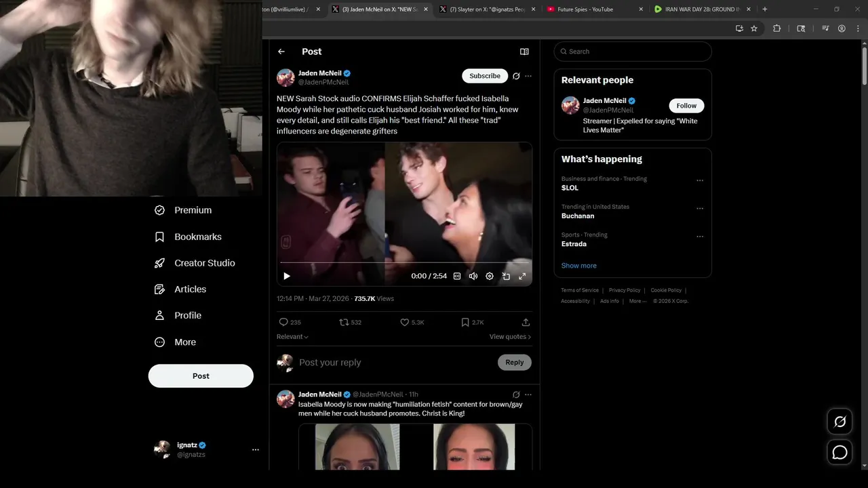Open the floating messages chat button
Viewport: 868px width, 488px height.
(840, 453)
